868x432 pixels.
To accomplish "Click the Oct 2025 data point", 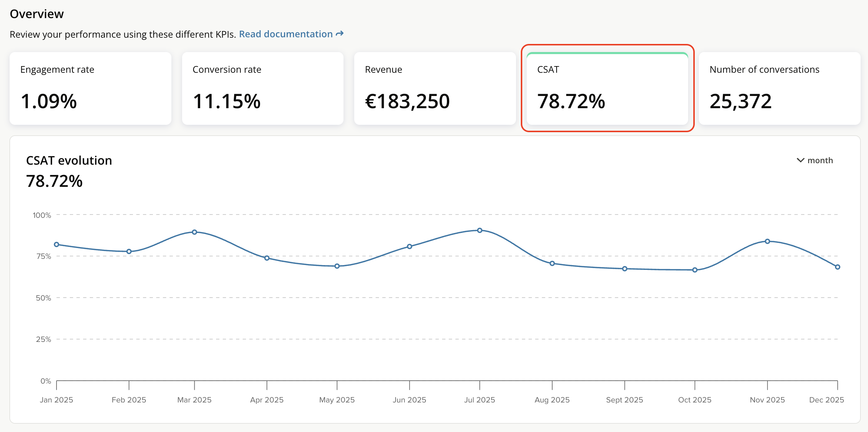I will pos(695,270).
